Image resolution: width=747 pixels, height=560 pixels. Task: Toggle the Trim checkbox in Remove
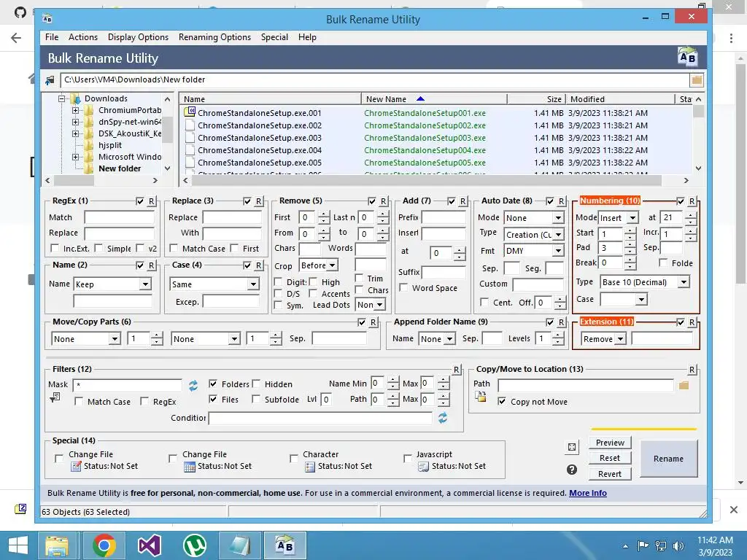pyautogui.click(x=360, y=278)
